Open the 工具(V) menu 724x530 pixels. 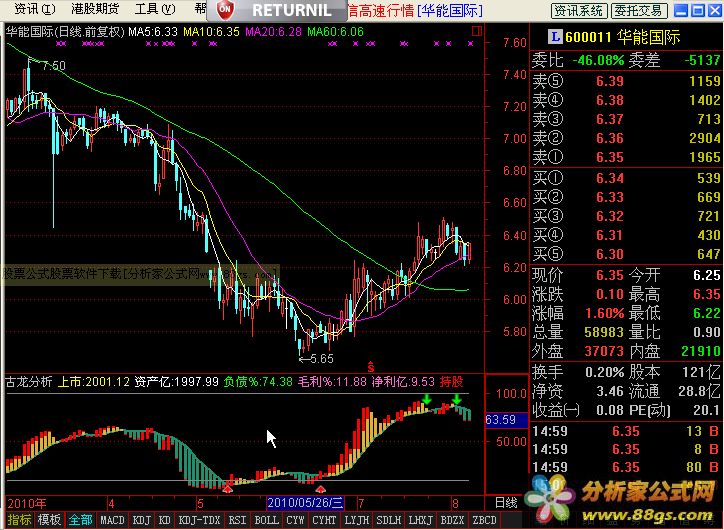coord(155,9)
